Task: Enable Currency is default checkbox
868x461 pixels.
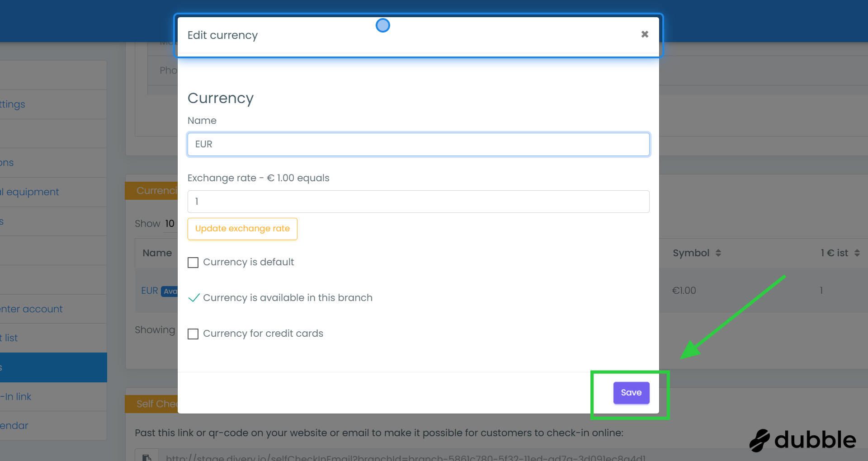Action: (x=193, y=263)
